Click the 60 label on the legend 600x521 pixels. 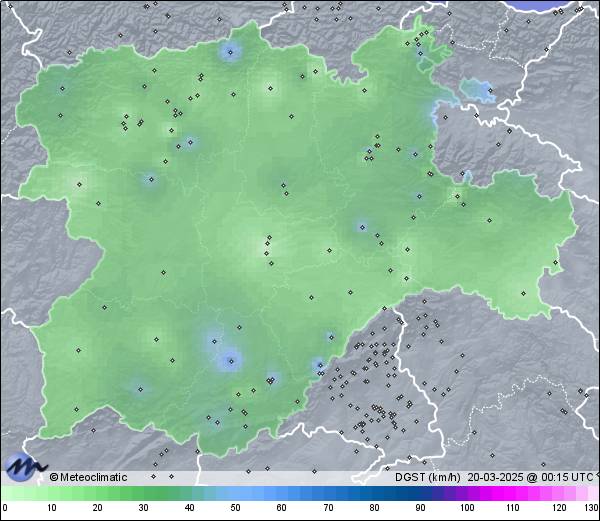281,508
